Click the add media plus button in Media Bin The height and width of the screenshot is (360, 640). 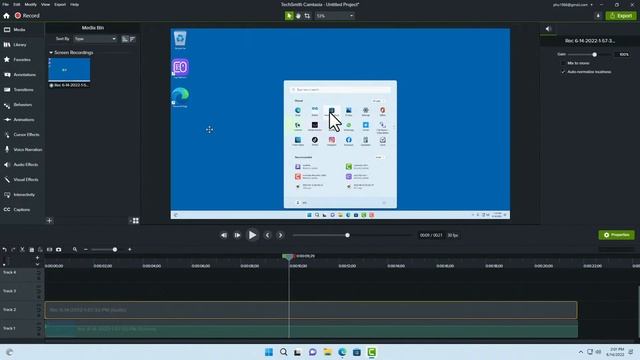pos(49,221)
